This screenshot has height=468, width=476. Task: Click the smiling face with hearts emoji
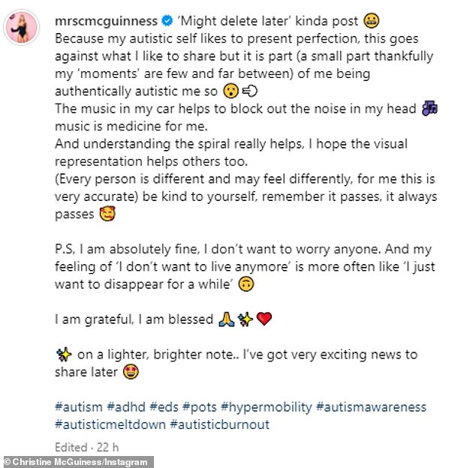coord(107,214)
